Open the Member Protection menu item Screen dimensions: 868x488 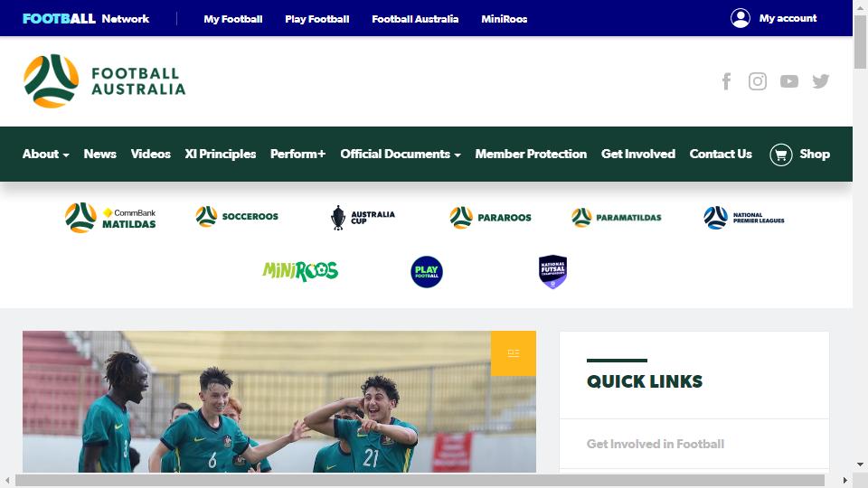click(x=531, y=154)
